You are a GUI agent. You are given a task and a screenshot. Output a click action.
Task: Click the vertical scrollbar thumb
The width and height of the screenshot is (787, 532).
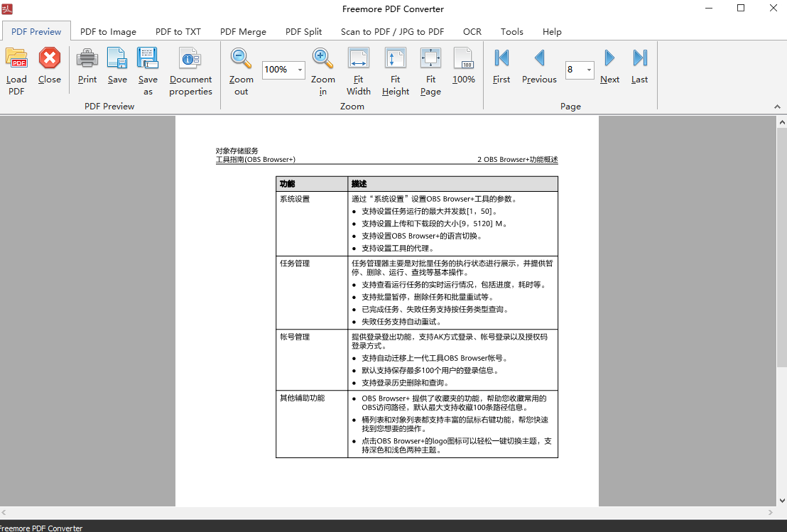[782, 247]
